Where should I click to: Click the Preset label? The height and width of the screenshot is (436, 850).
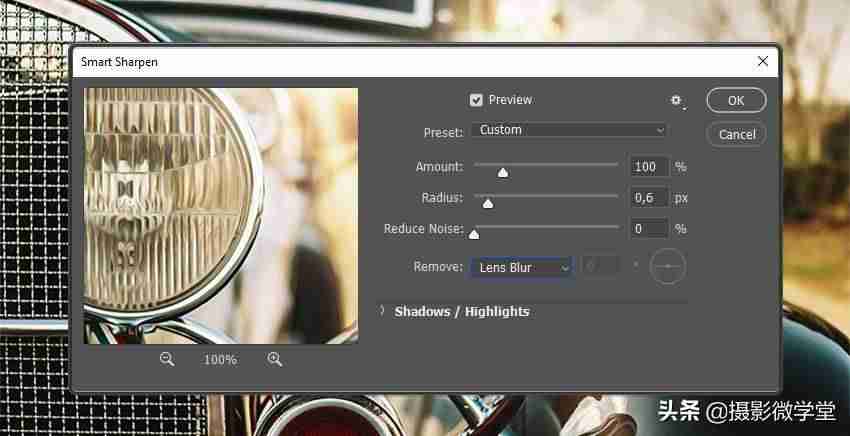pos(443,133)
